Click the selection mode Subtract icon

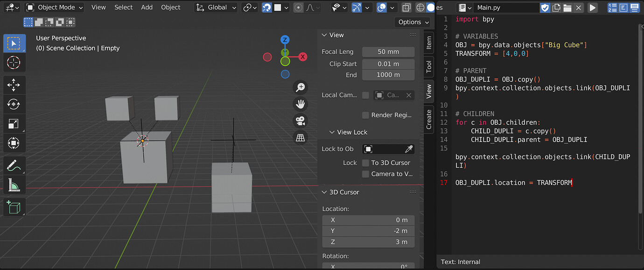(49, 22)
